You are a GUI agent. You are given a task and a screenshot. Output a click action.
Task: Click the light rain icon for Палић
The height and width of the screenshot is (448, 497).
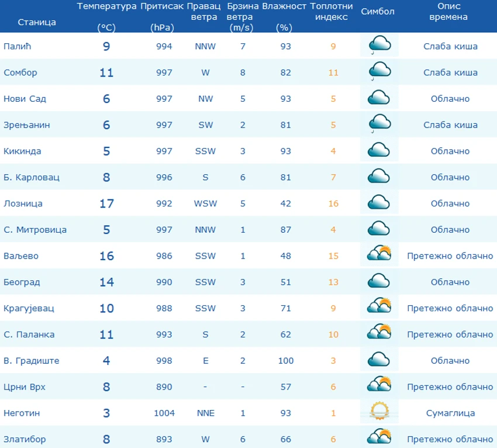coord(379,46)
